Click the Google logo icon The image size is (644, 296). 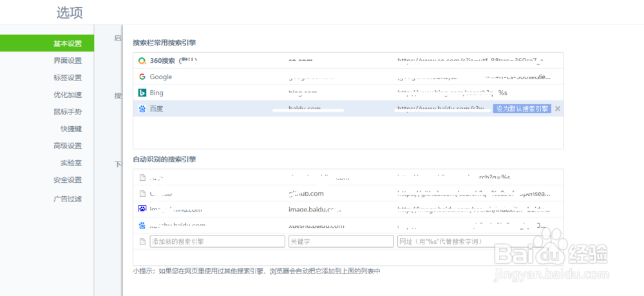pyautogui.click(x=142, y=77)
